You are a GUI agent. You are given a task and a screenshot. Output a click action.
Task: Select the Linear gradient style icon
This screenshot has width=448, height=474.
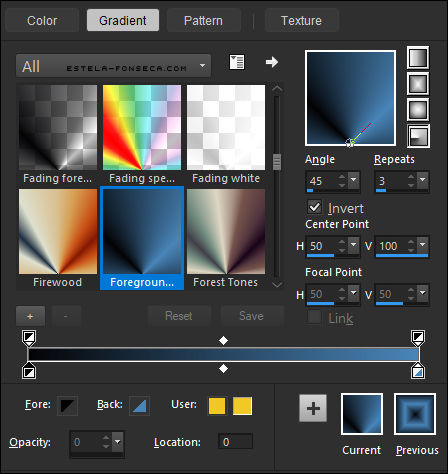click(418, 58)
